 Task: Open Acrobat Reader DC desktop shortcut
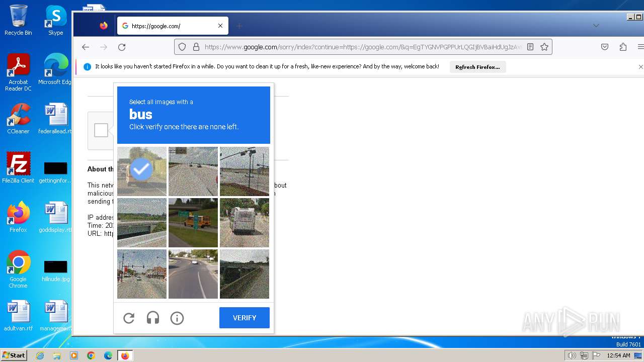pos(18,72)
